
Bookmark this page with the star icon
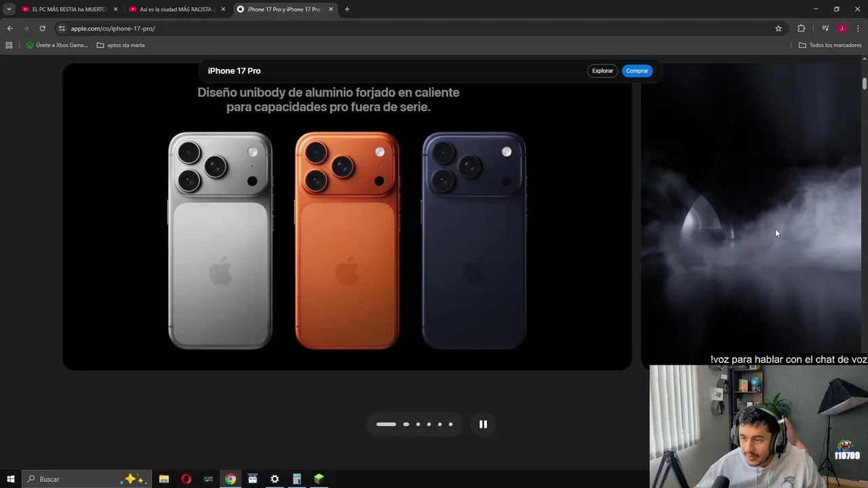[x=778, y=28]
